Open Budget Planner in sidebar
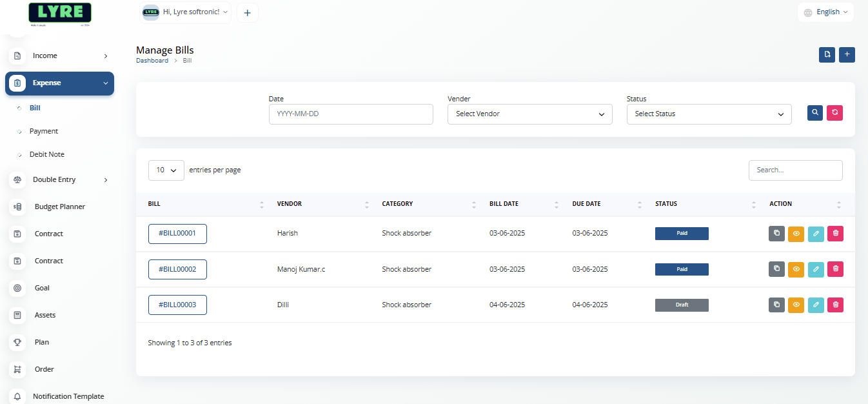The height and width of the screenshot is (404, 868). point(59,207)
